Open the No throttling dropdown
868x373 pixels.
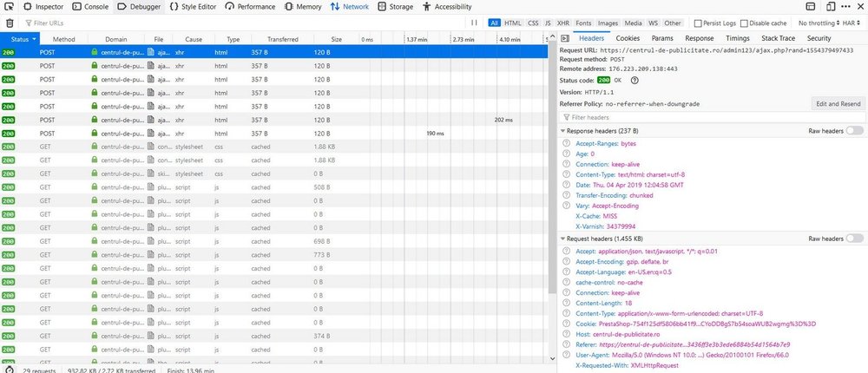[819, 23]
